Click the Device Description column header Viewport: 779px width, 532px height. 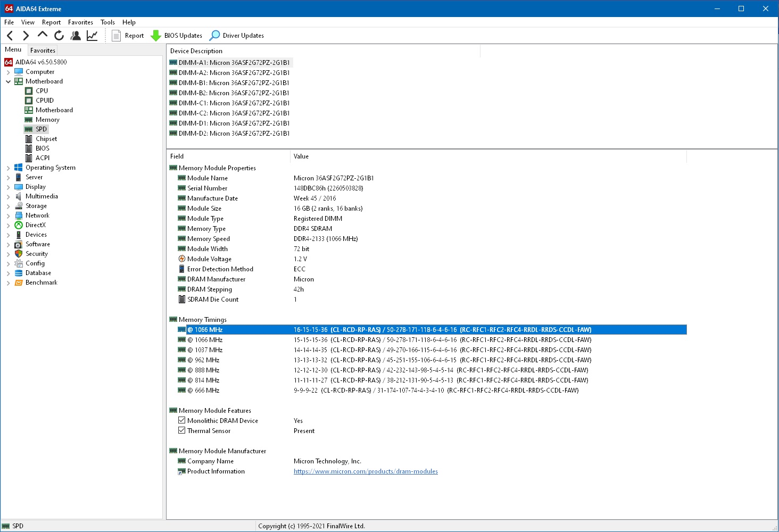click(324, 51)
